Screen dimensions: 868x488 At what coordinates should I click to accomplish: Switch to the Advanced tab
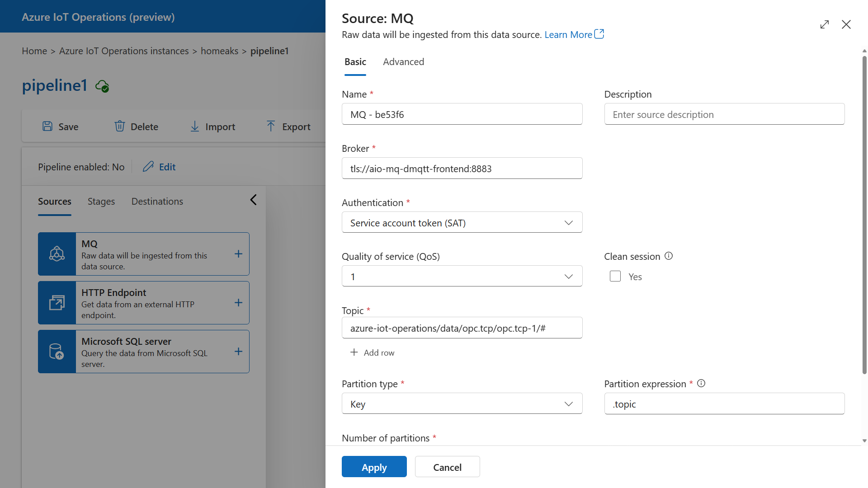(404, 62)
